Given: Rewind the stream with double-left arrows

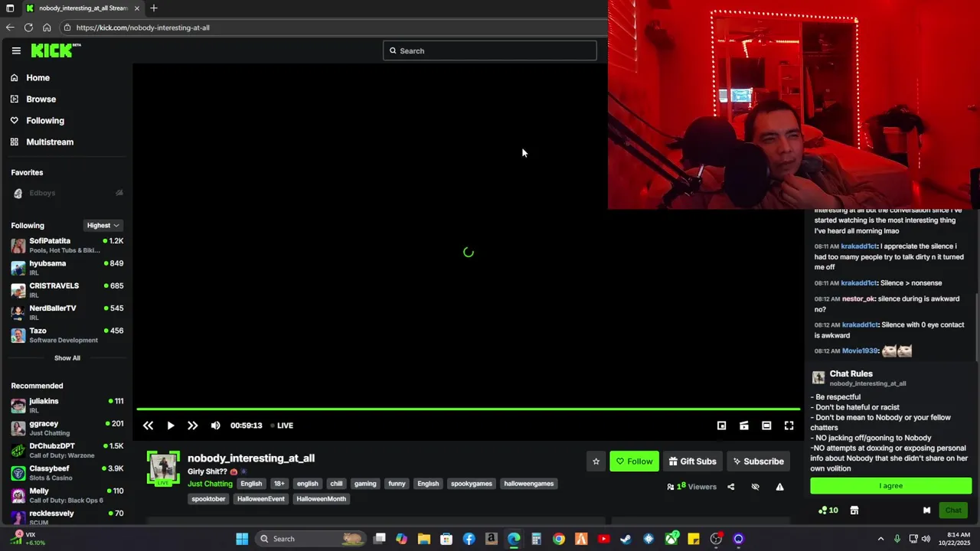Looking at the screenshot, I should pos(148,425).
